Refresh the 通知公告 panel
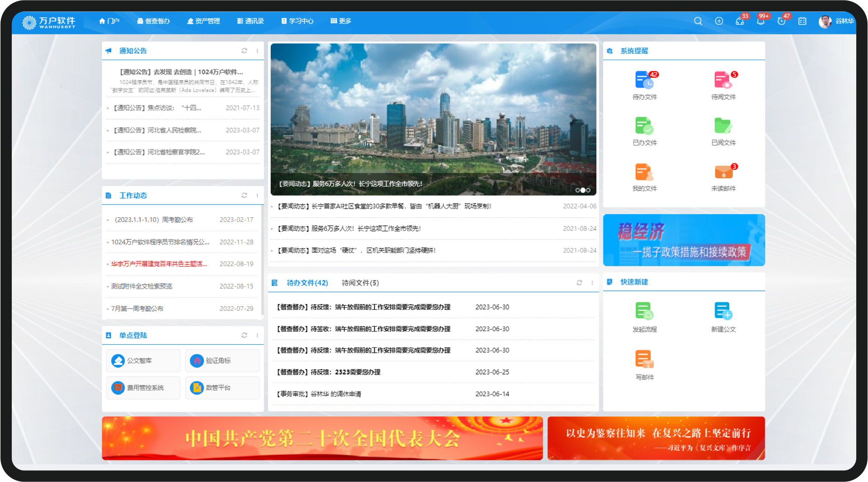The image size is (868, 482). (244, 51)
